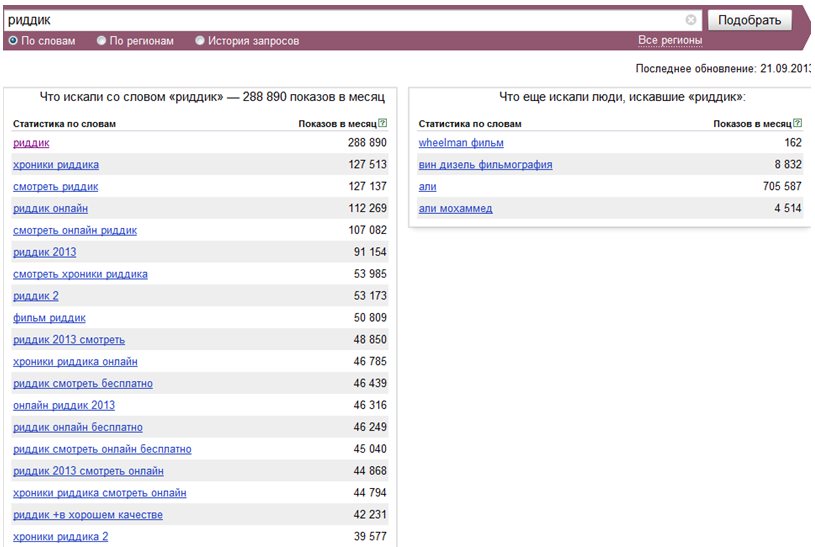Open the 'риддик смотреть бесплатно' link
Screen dimensions: 815x547
click(83, 383)
